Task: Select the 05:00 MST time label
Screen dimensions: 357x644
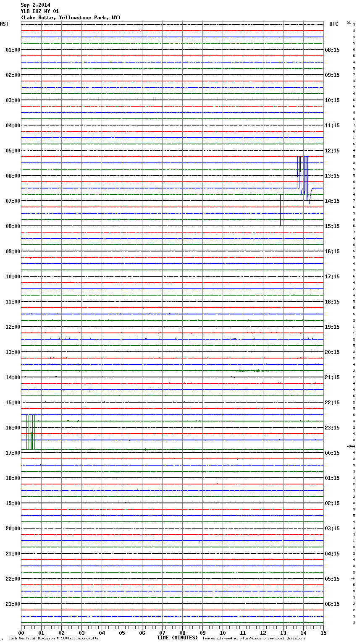Action: (x=13, y=151)
